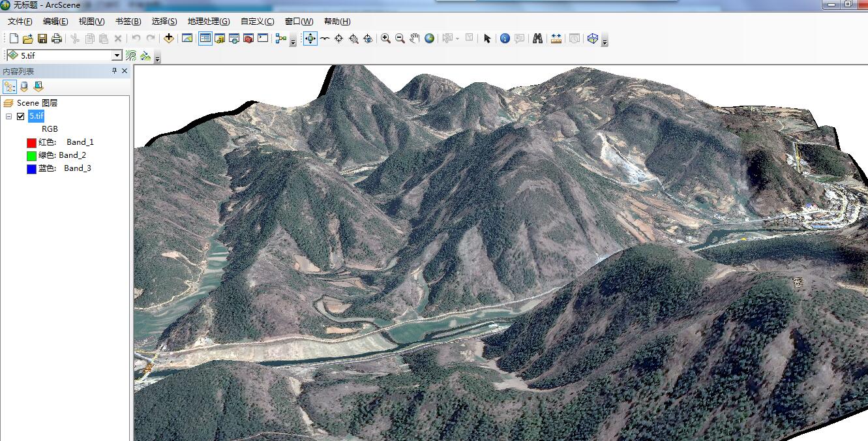
Task: Open the ArcToolbox red toolbox icon
Action: (x=248, y=38)
